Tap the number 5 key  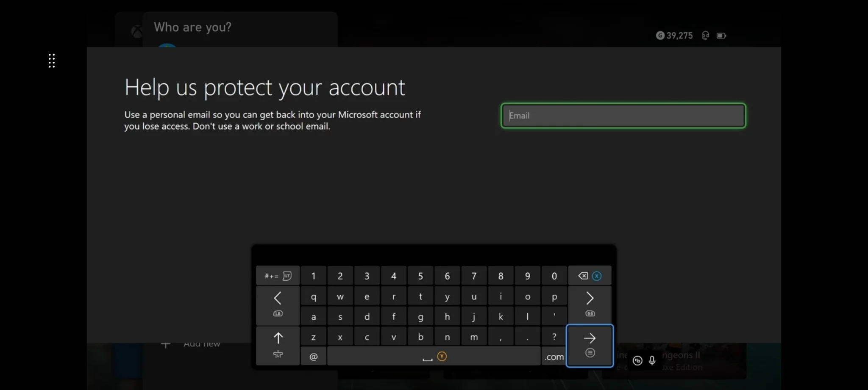click(420, 276)
